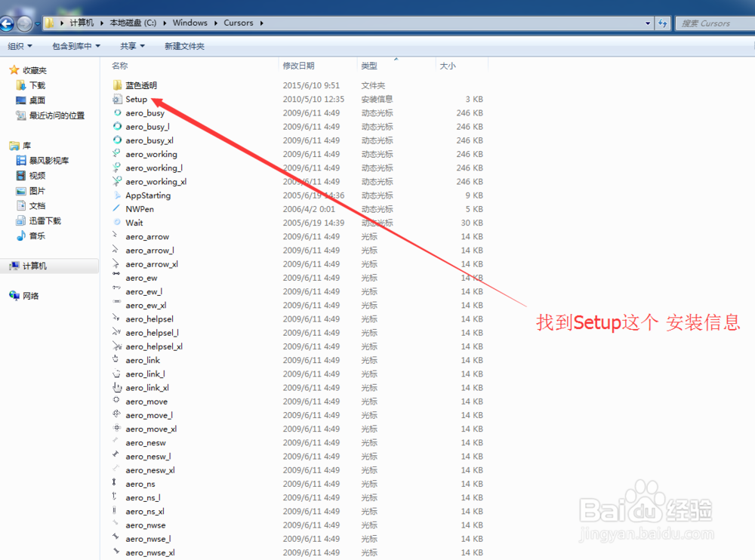755x560 pixels.
Task: Select the 计算机 breadcrumb in address bar
Action: point(82,23)
